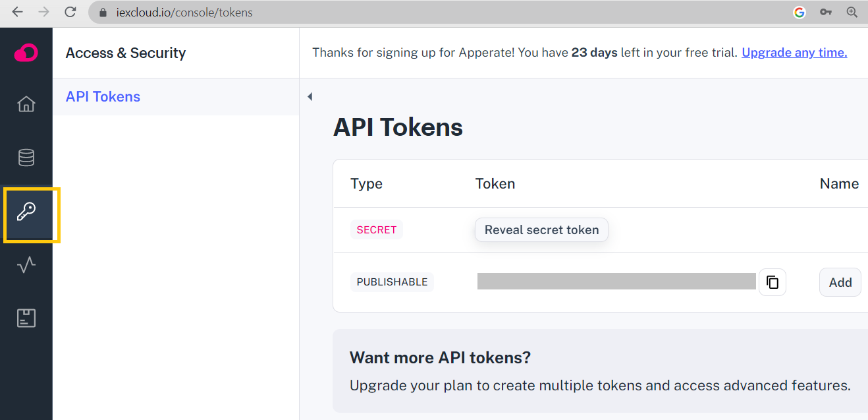Open the database icon in sidebar
The image size is (868, 420).
pos(26,158)
